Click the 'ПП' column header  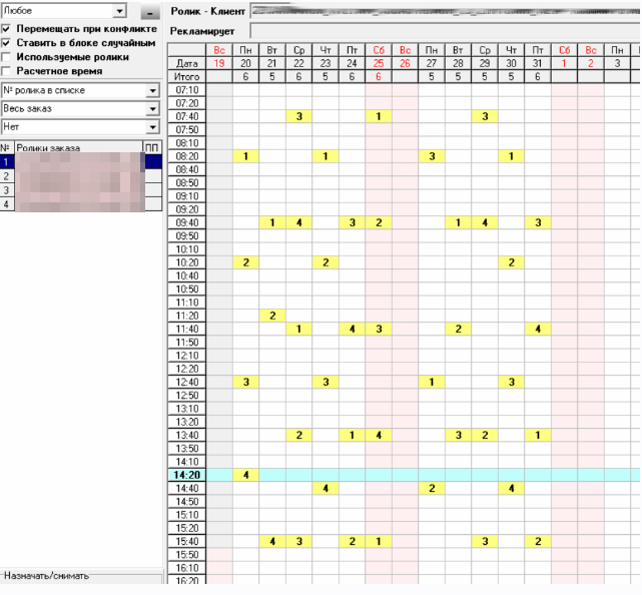coord(151,147)
